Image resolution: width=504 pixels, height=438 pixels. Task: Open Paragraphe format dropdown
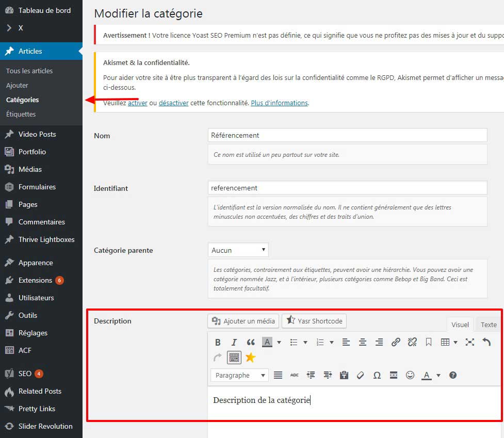coord(239,376)
